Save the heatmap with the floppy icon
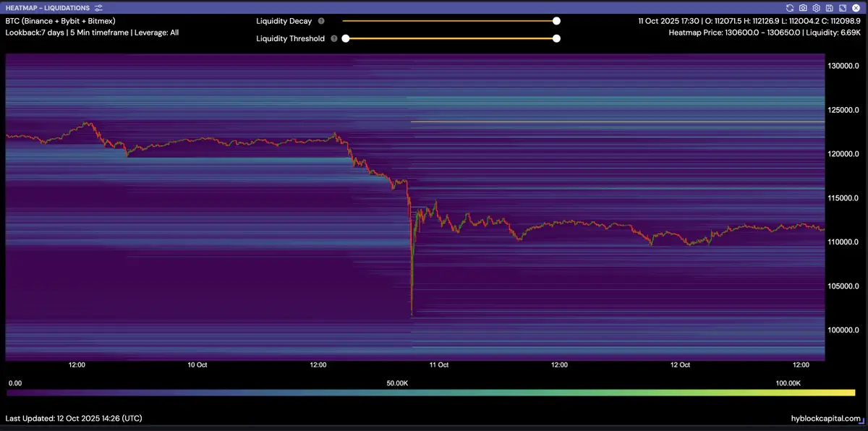The height and width of the screenshot is (431, 868). coord(829,7)
